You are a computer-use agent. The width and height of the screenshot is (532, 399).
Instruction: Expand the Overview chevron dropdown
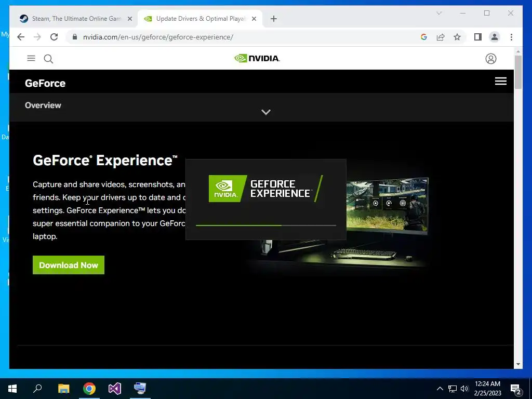(265, 112)
